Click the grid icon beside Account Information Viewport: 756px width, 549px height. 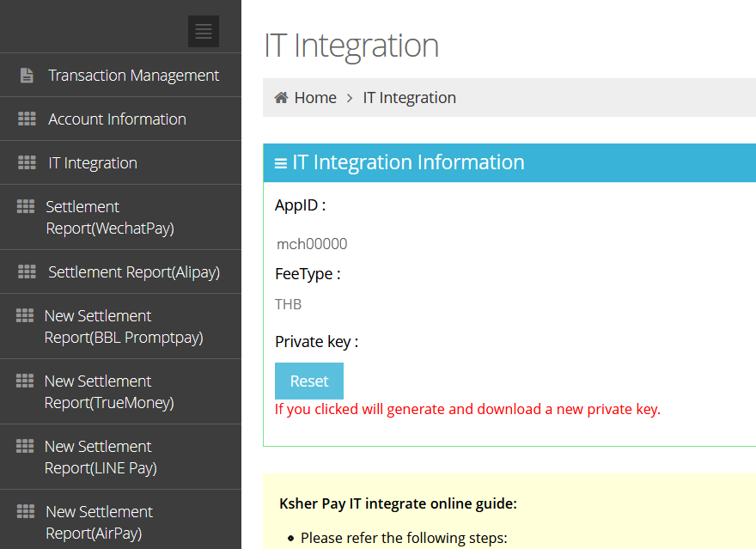27,119
